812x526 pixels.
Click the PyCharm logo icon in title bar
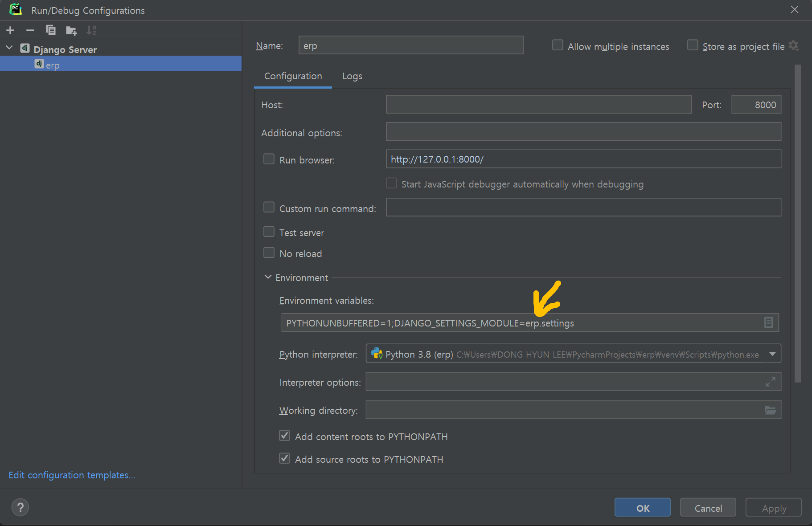(x=16, y=9)
